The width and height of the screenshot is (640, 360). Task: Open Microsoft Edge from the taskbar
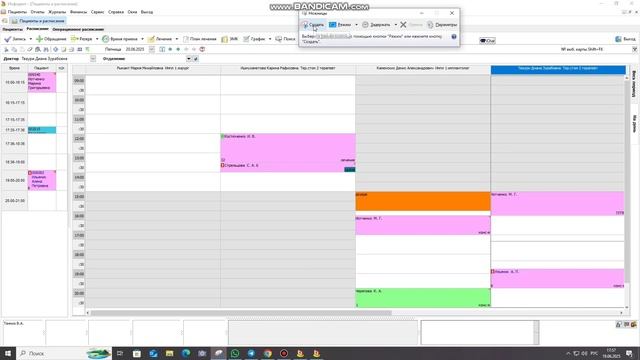click(x=186, y=353)
